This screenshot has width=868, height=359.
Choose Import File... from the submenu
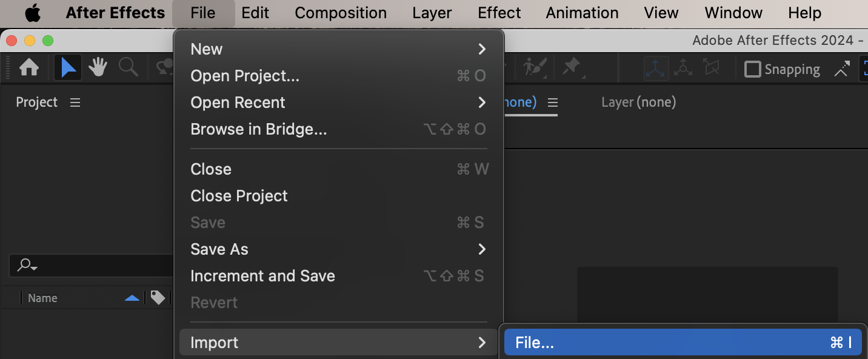(682, 343)
